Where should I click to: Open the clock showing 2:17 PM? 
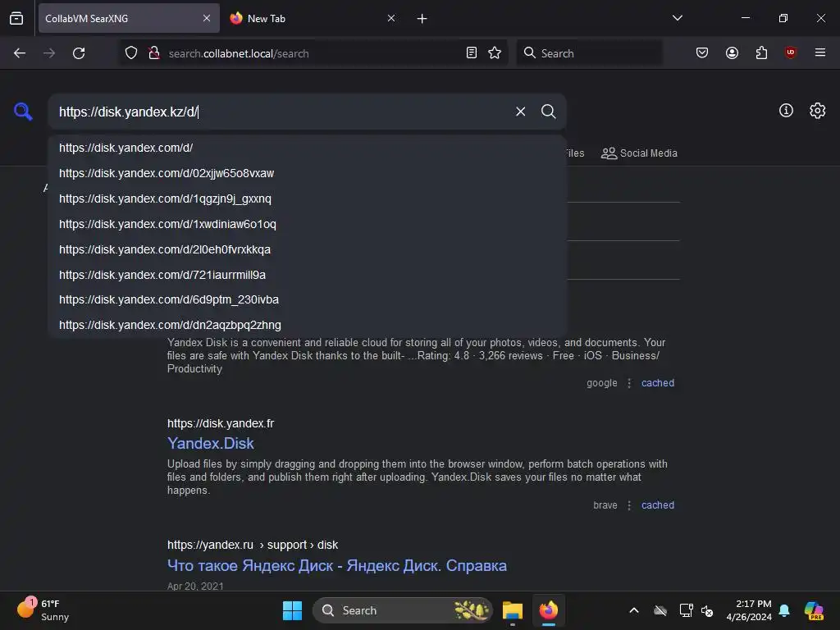point(749,610)
